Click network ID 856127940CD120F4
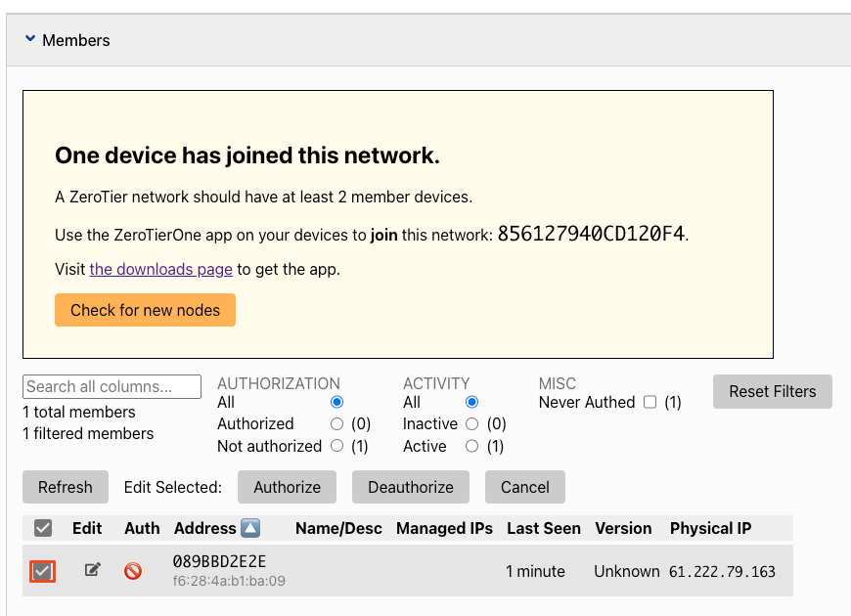The width and height of the screenshot is (851, 616). point(591,234)
